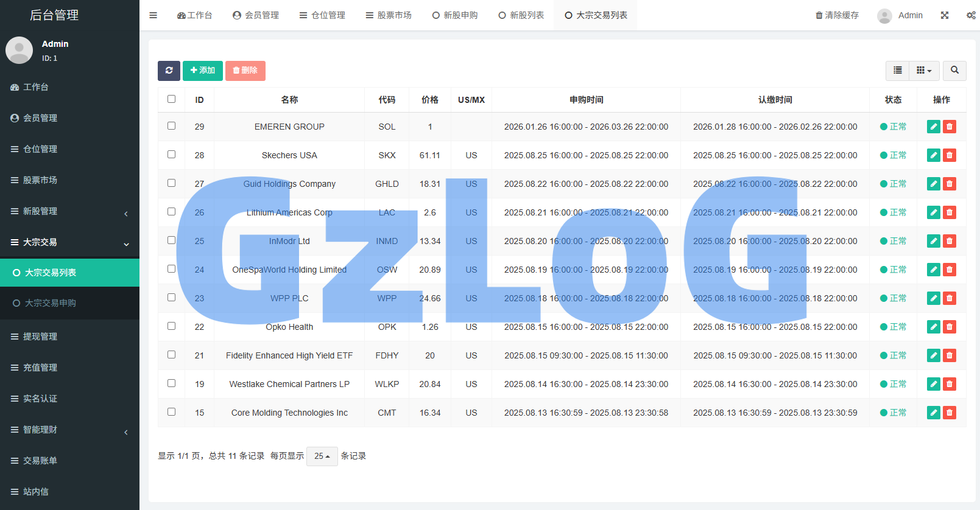
Task: Click the 清除缓存 link
Action: [x=837, y=15]
